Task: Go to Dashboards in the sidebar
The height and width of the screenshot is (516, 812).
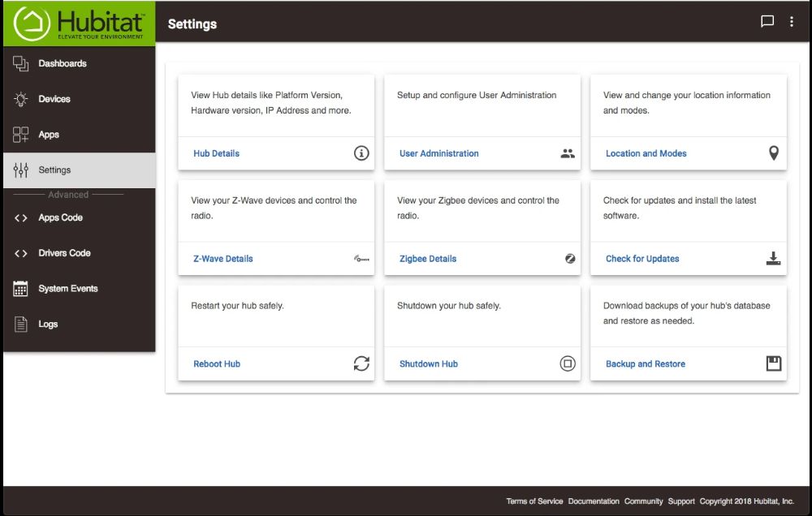Action: click(62, 63)
